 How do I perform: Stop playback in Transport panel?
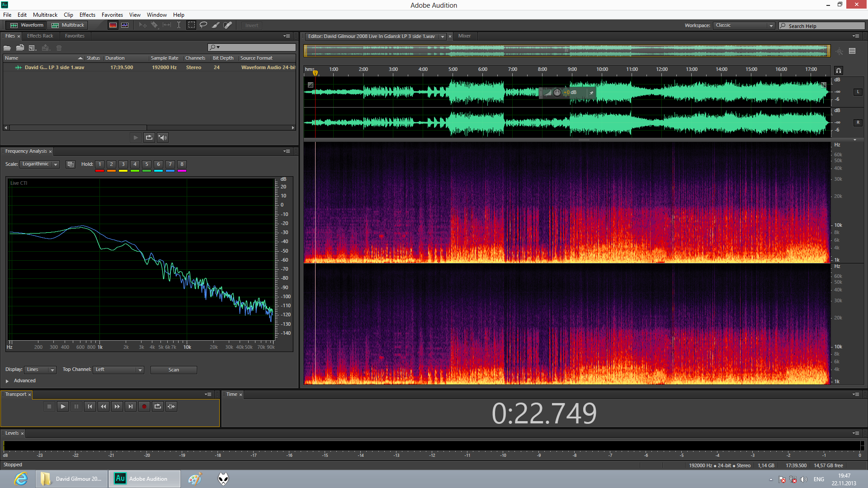point(49,407)
